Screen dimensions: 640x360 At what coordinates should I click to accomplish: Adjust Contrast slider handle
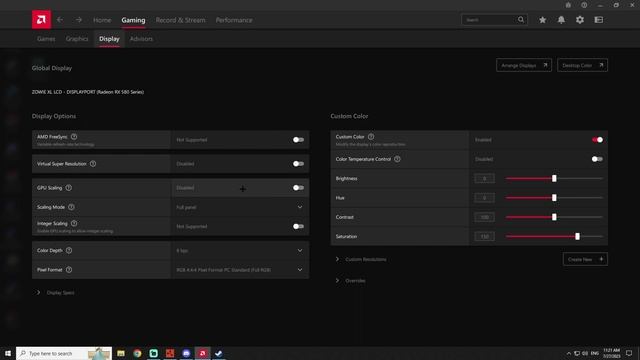tap(554, 217)
